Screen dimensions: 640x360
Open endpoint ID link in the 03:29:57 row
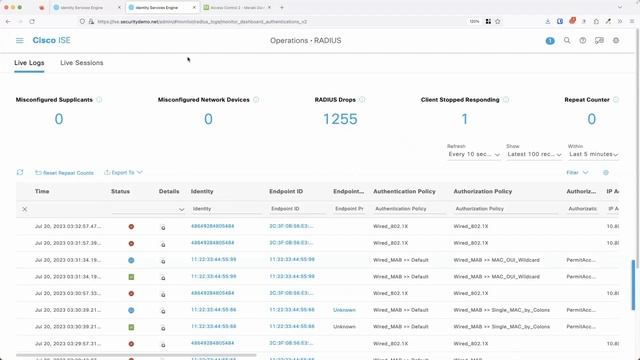(291, 343)
